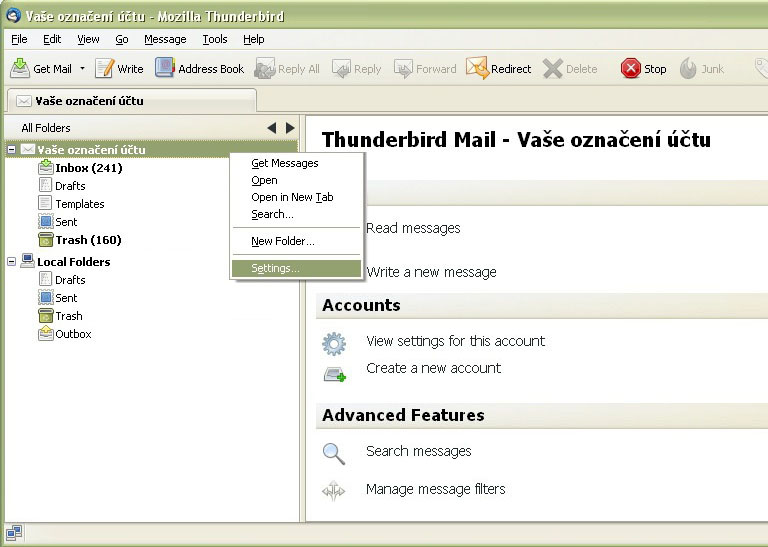Click the Redirect envelope icon
Viewport: 768px width, 547px height.
point(477,68)
